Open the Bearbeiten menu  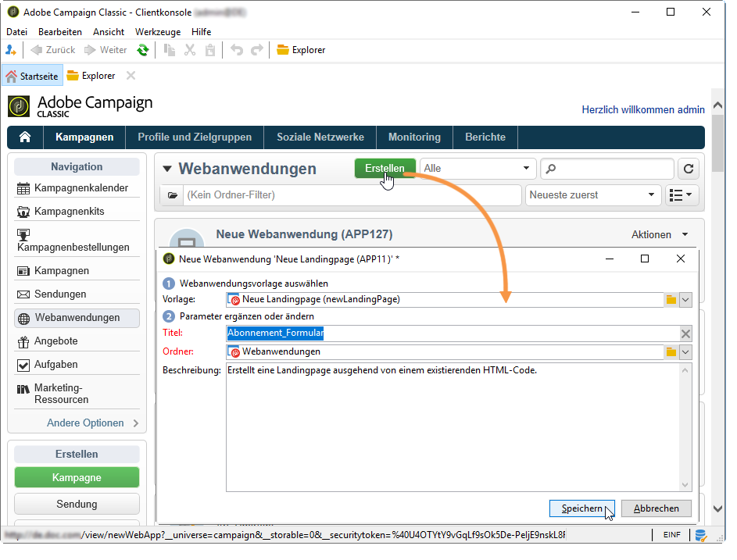(x=60, y=32)
